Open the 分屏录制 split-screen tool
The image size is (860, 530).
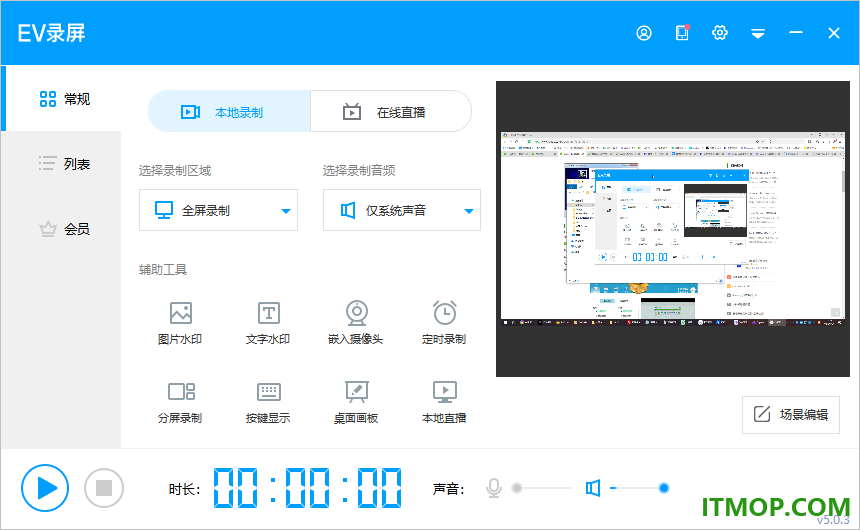pyautogui.click(x=180, y=402)
